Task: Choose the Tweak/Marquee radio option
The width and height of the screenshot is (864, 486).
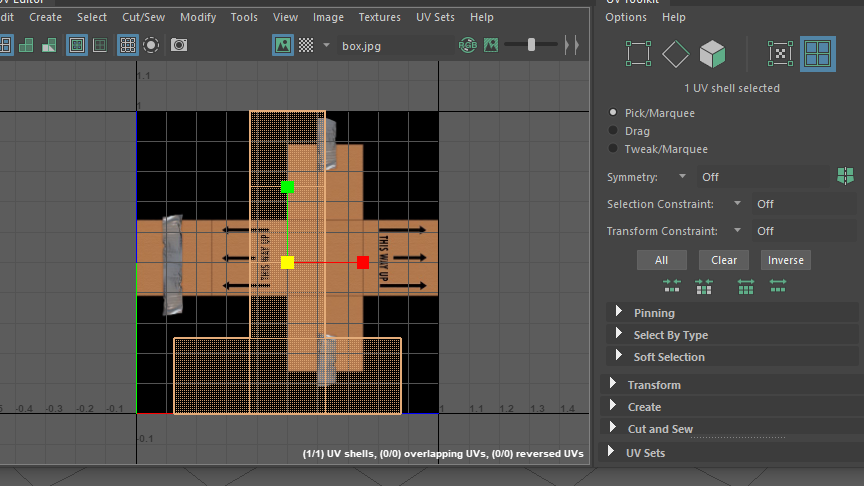Action: 613,149
